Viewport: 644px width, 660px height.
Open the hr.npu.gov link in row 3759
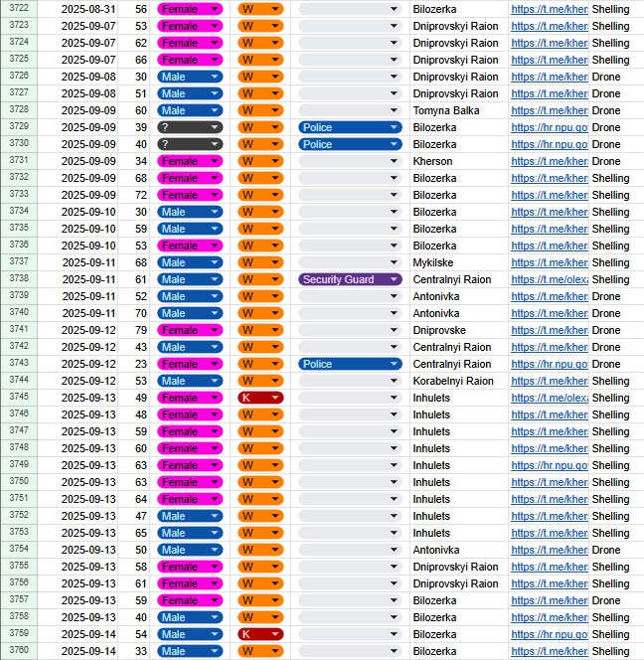click(x=550, y=634)
